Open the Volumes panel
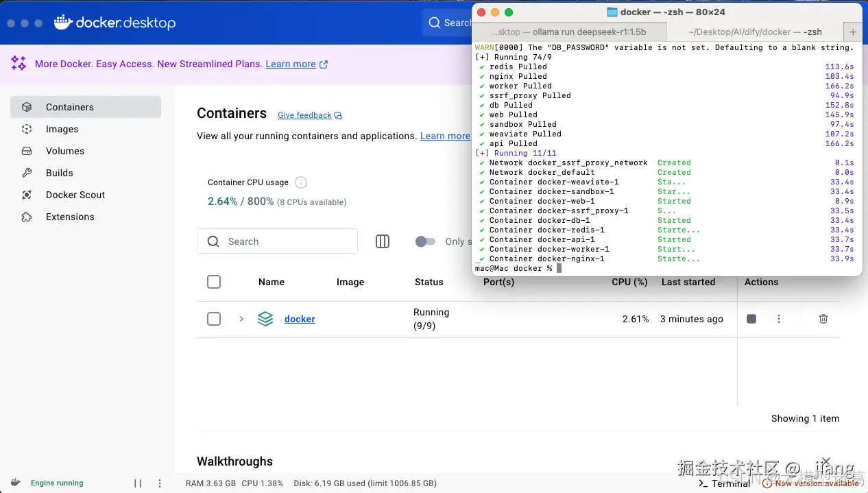The image size is (868, 493). pyautogui.click(x=64, y=151)
